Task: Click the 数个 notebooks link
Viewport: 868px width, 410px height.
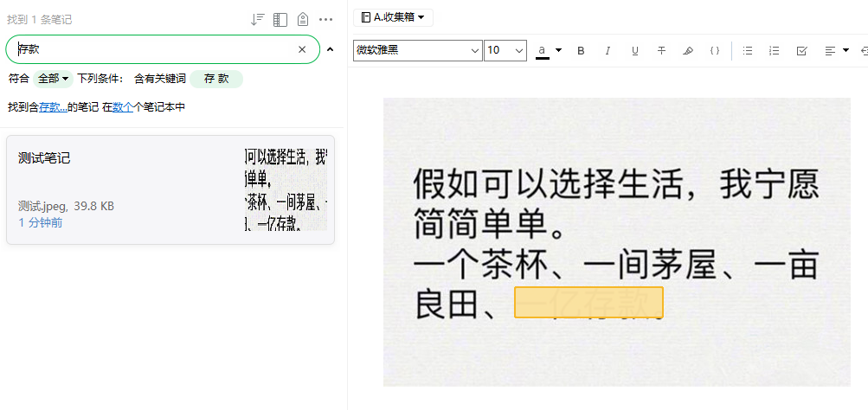Action: pyautogui.click(x=123, y=107)
